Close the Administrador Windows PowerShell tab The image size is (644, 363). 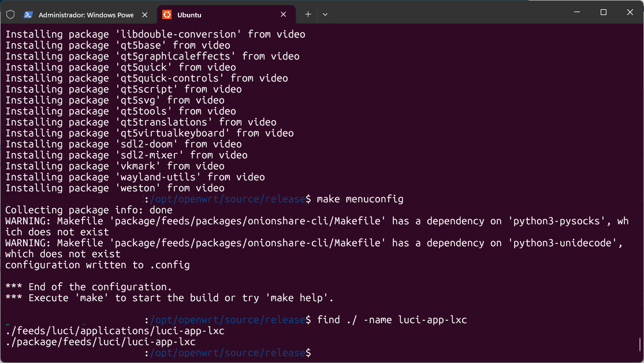point(144,14)
